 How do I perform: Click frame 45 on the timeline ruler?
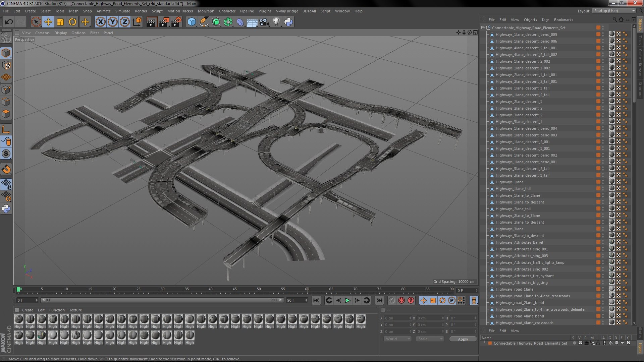(234, 290)
